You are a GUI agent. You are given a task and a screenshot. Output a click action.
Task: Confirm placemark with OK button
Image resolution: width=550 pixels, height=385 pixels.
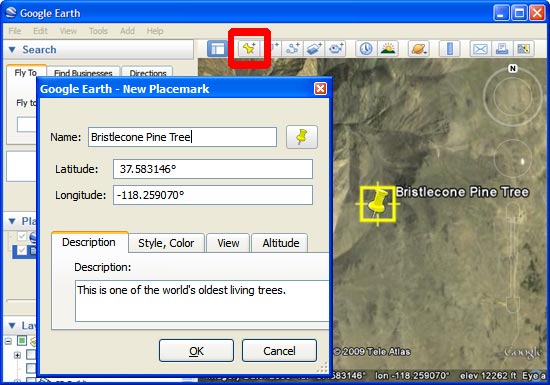click(x=196, y=351)
